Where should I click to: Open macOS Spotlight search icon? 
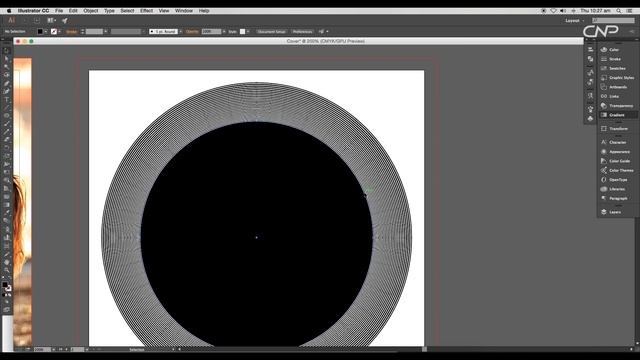coord(619,11)
